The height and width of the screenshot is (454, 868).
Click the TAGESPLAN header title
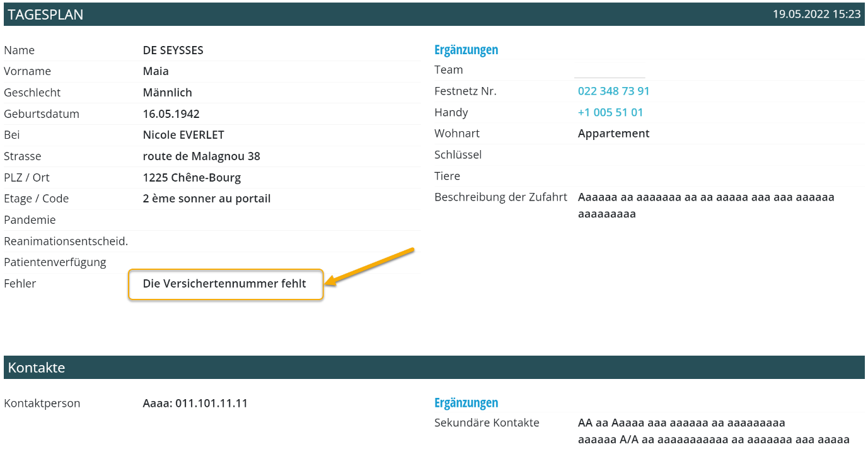[45, 15]
